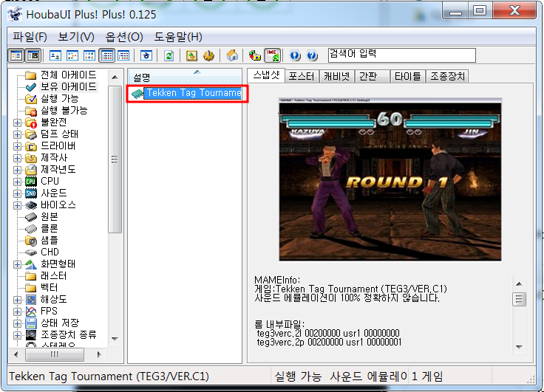The width and height of the screenshot is (544, 392).
Task: Select the 원본 chip icon item
Action: coord(31,217)
